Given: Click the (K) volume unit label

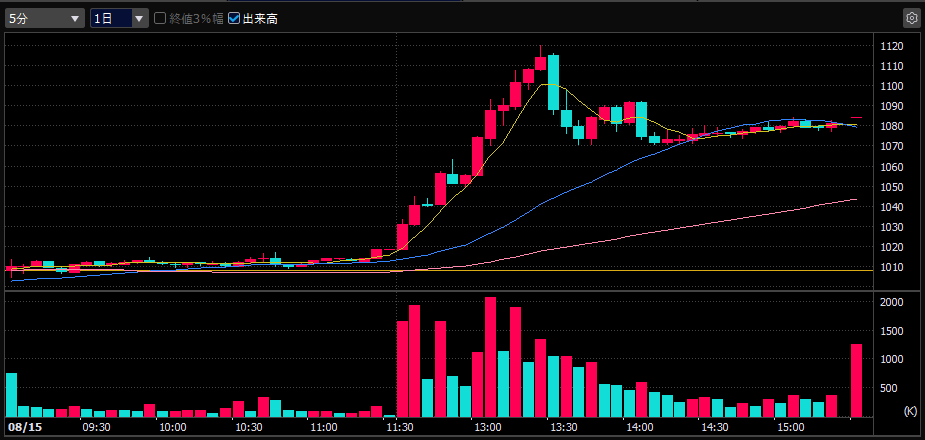Looking at the screenshot, I should click(x=910, y=410).
